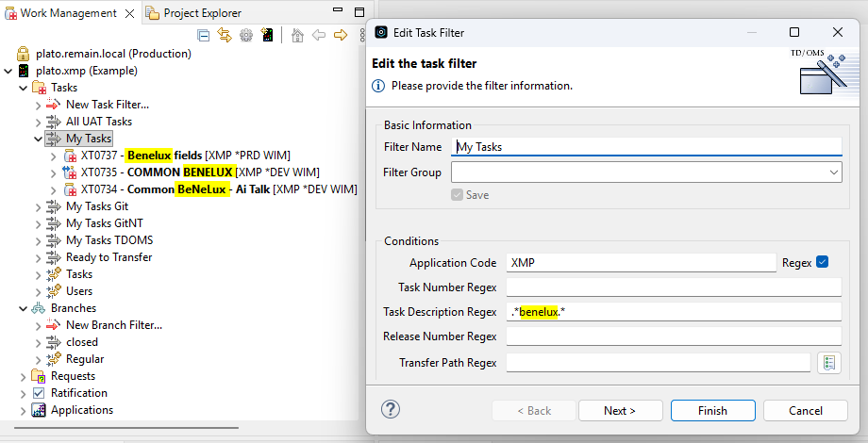Select task XT0735 COMMON BENELUX

(199, 172)
